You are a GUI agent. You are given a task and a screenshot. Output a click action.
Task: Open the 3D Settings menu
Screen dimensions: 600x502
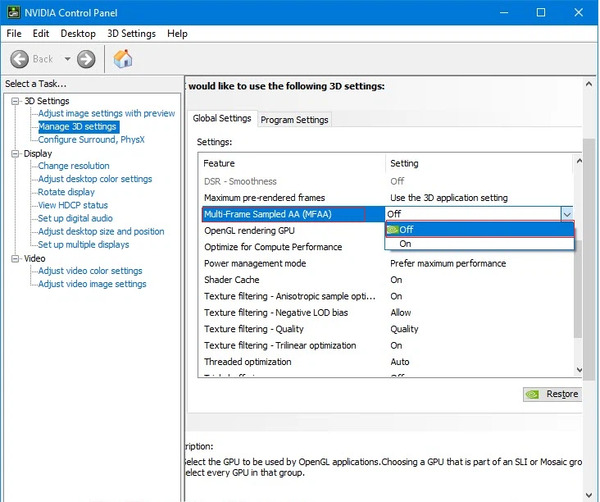click(x=131, y=33)
